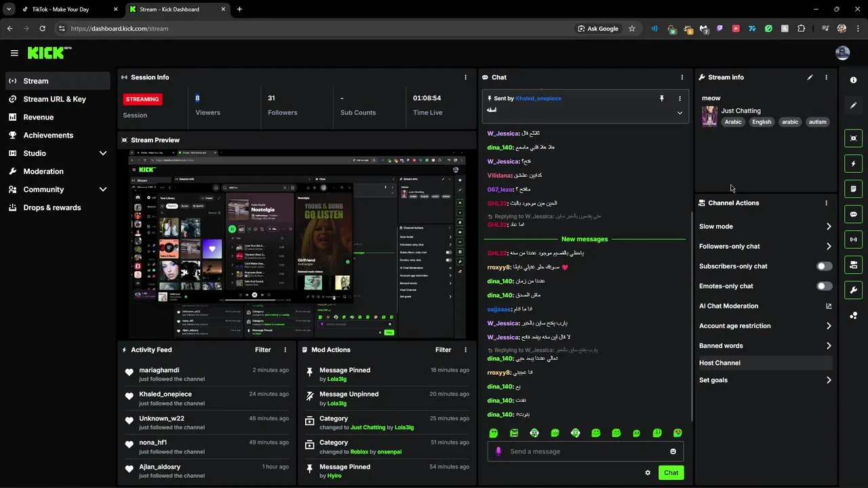Viewport: 868px width, 488px height.
Task: Open Khaled_onepiece link in pinned message
Action: click(x=538, y=98)
